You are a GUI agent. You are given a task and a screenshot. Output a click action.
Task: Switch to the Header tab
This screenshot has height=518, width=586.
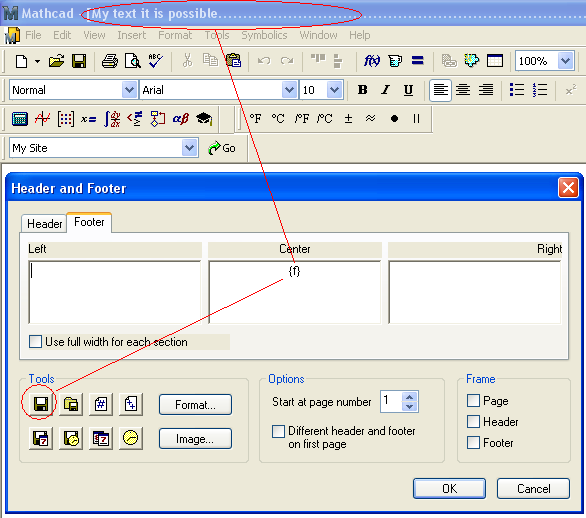click(44, 223)
